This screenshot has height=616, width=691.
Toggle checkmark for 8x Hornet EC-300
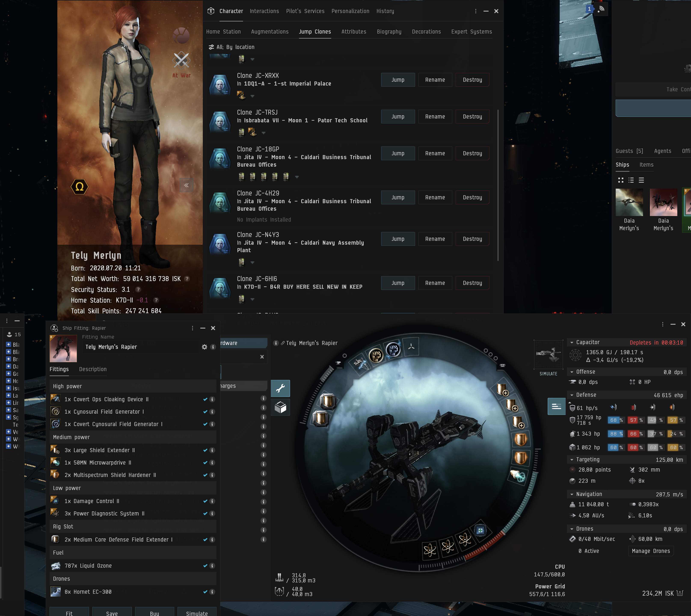click(x=205, y=592)
